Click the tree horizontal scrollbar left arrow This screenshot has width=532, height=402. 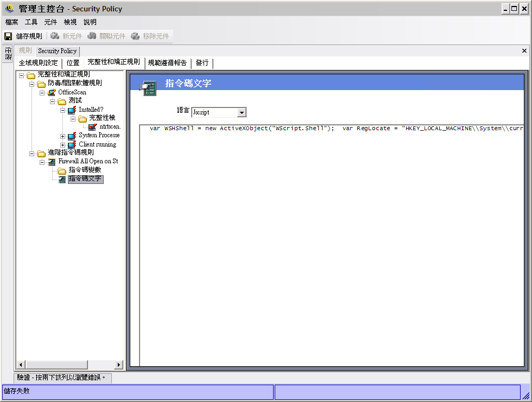(21, 365)
